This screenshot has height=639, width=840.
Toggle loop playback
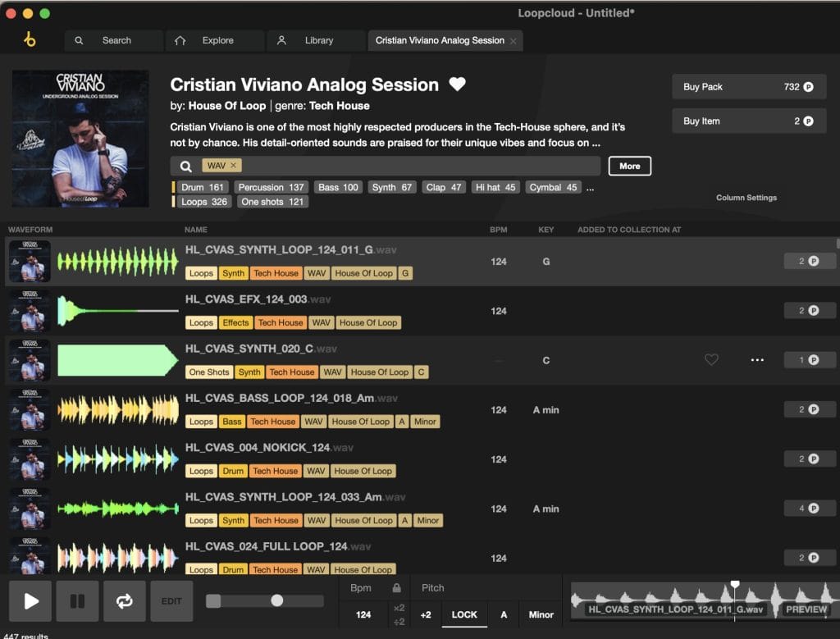(125, 601)
